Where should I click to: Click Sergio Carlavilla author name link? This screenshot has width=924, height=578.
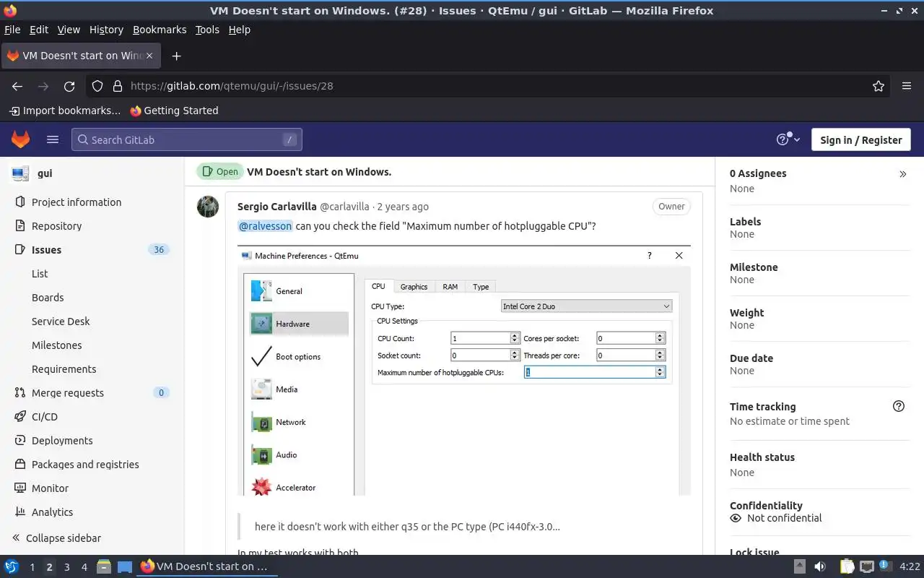(277, 207)
